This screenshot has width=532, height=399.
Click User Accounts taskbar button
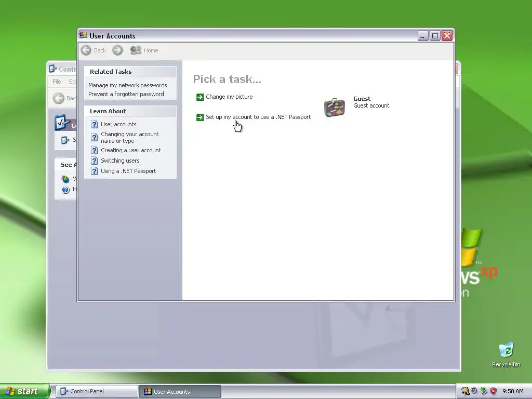click(180, 392)
